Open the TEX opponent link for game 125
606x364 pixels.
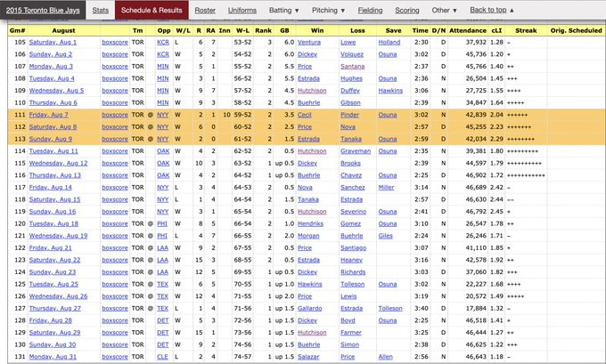(162, 284)
